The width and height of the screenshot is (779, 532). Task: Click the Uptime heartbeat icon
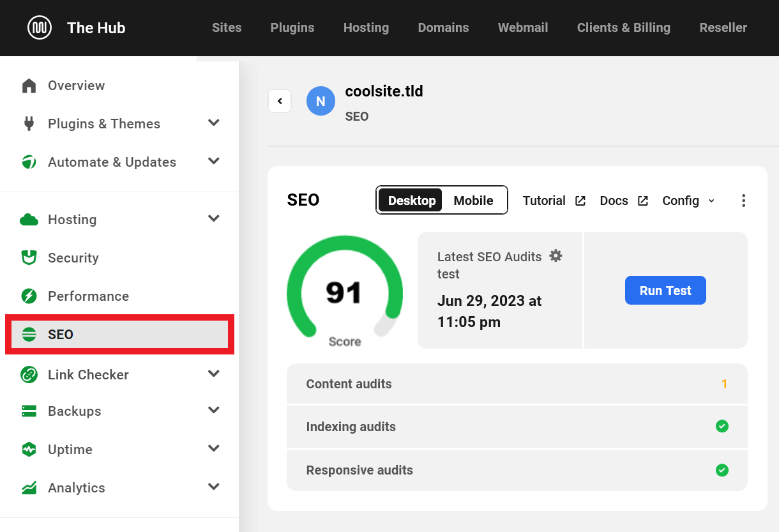[x=29, y=449]
